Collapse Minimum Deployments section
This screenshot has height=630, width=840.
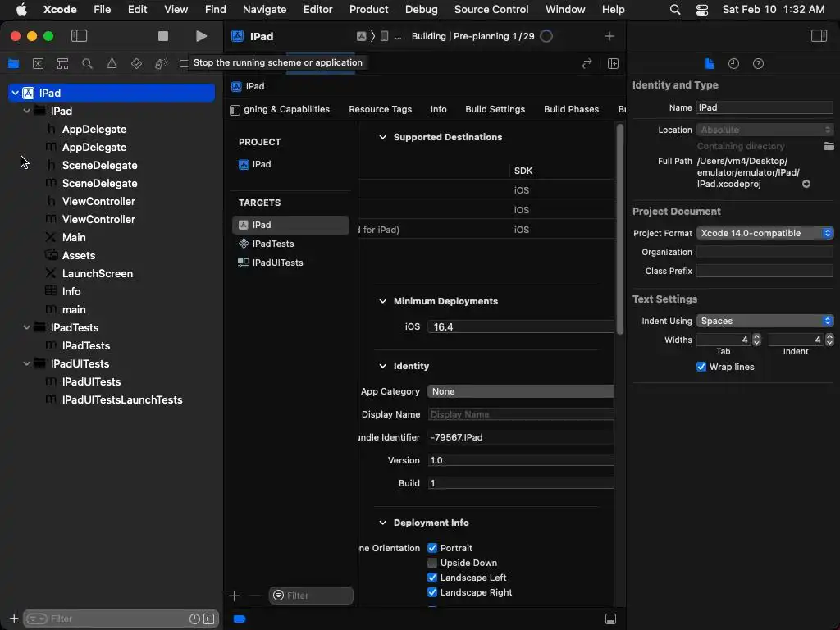tap(382, 301)
